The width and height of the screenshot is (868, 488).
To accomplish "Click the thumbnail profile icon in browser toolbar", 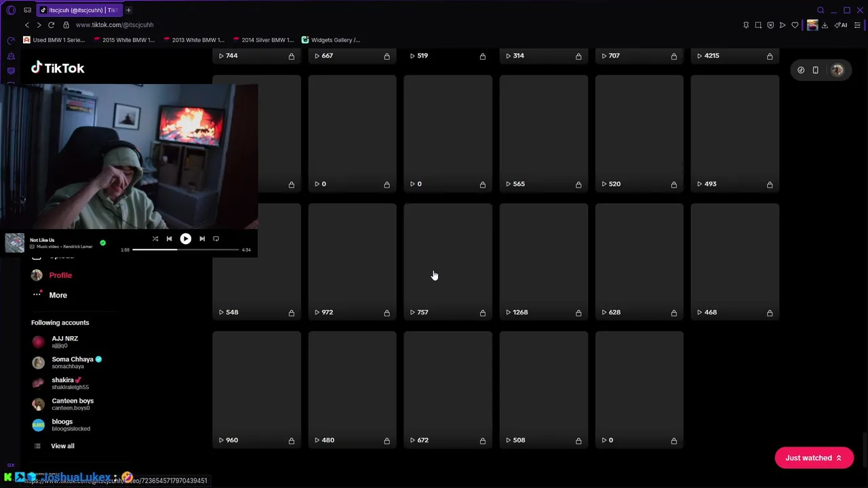I will tap(812, 25).
